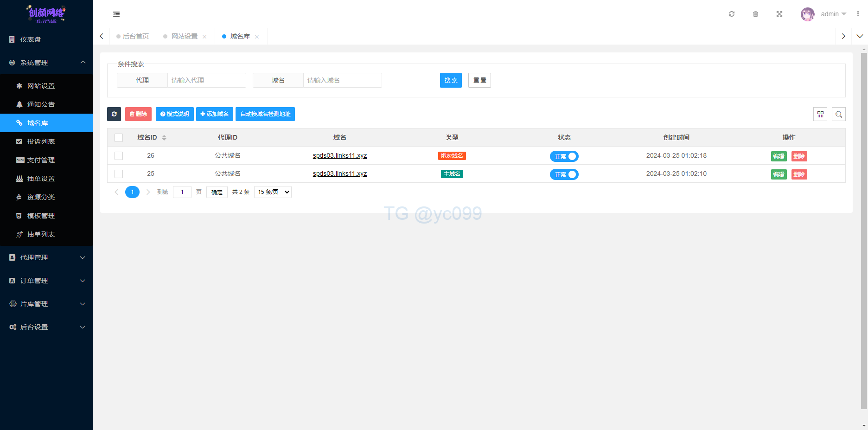This screenshot has width=868, height=430.
Task: Open the more options vertical dots
Action: click(858, 14)
